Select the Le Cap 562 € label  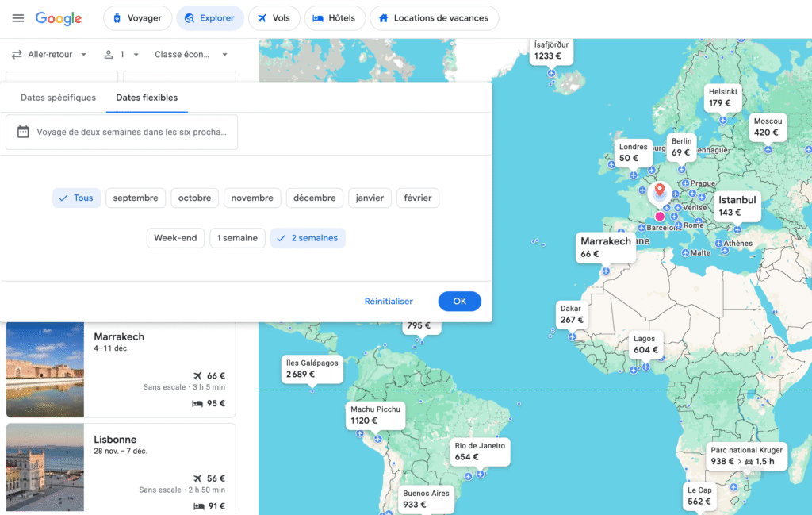tap(699, 496)
